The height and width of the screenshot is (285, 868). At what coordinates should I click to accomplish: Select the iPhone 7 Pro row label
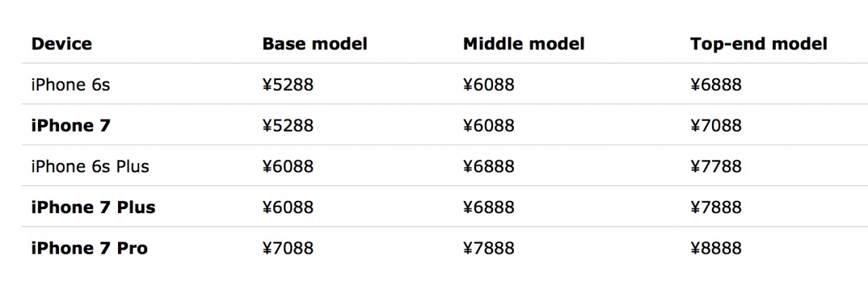pyautogui.click(x=90, y=248)
